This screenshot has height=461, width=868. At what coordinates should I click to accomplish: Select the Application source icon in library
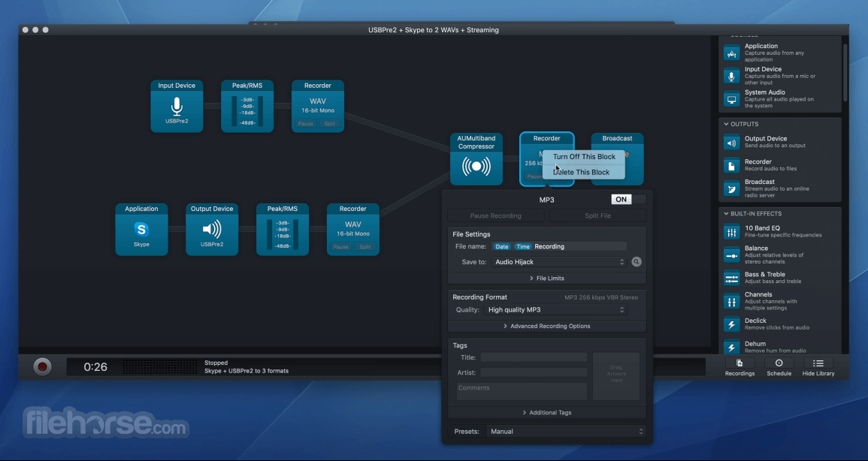coord(732,53)
